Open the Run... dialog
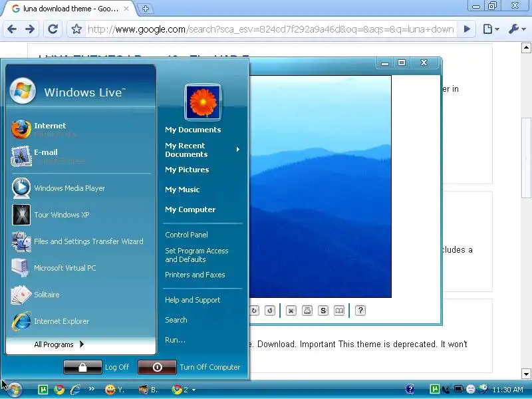Viewport: 532px width, 399px height. coord(175,340)
